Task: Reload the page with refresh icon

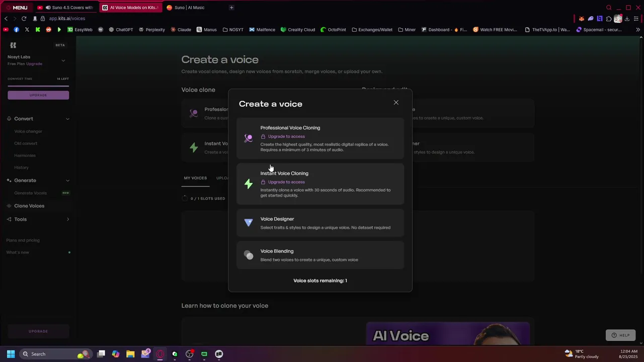Action: click(24, 19)
